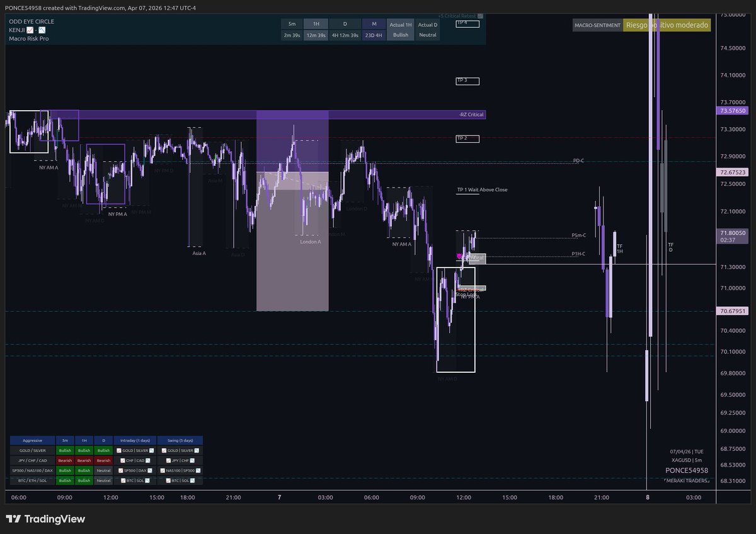Click Neutral D cell in BTC / ETH / SOL row

coord(103,480)
